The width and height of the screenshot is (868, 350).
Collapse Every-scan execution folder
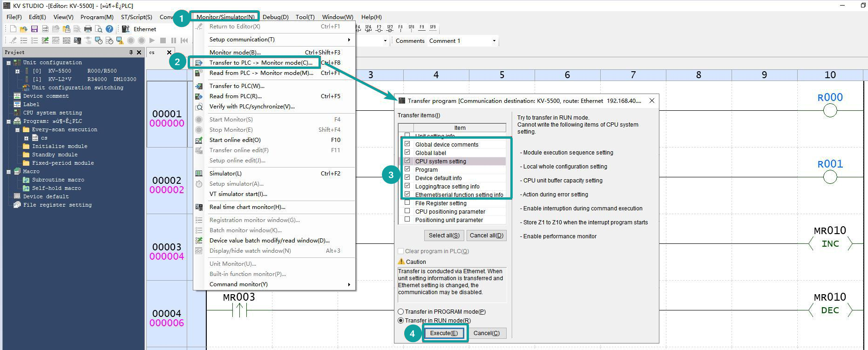tap(17, 129)
